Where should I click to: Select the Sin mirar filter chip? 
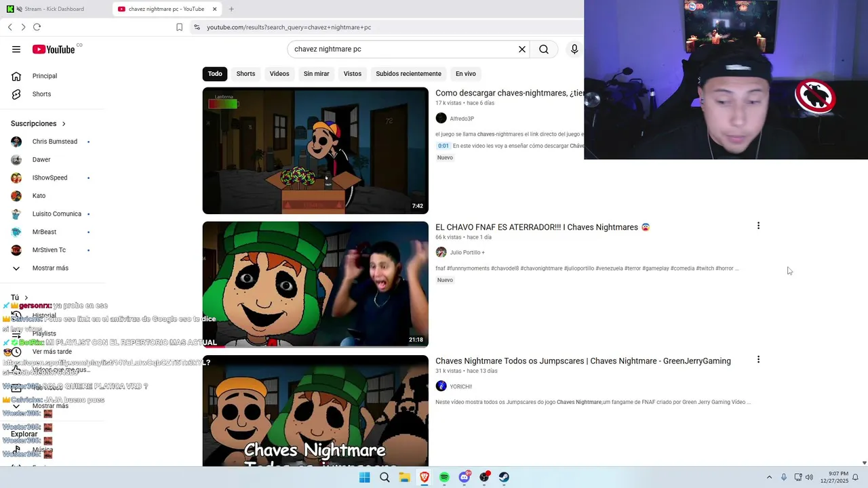pyautogui.click(x=316, y=74)
